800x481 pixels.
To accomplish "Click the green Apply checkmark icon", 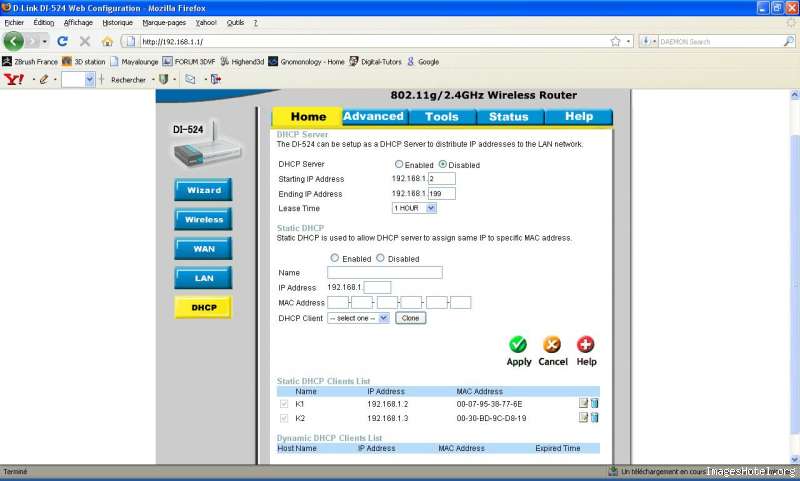I will click(518, 345).
